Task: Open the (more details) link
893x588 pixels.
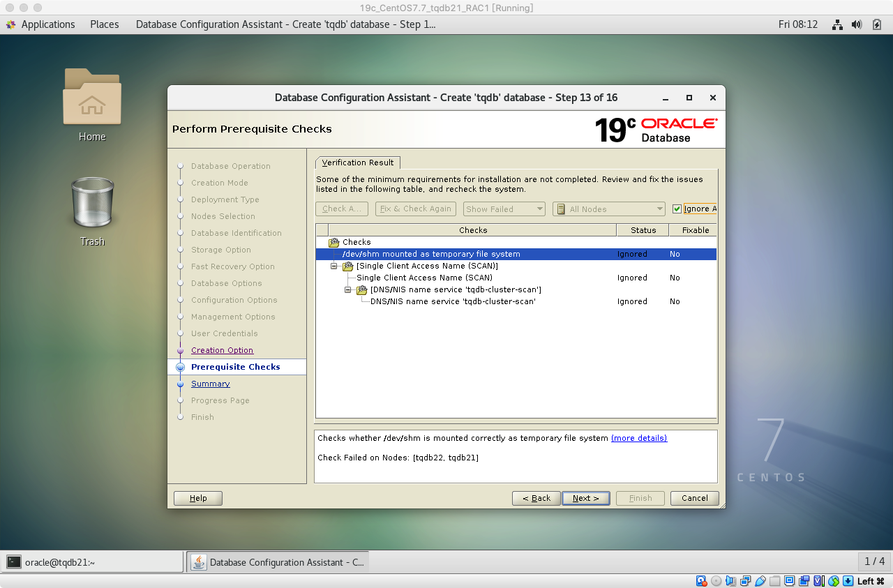Action: click(639, 438)
